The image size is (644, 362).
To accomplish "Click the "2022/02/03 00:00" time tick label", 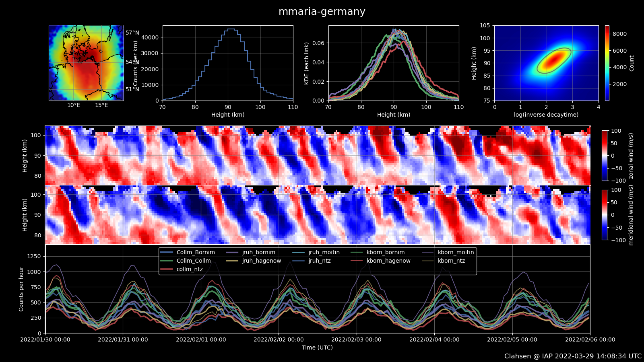I will [x=356, y=339].
